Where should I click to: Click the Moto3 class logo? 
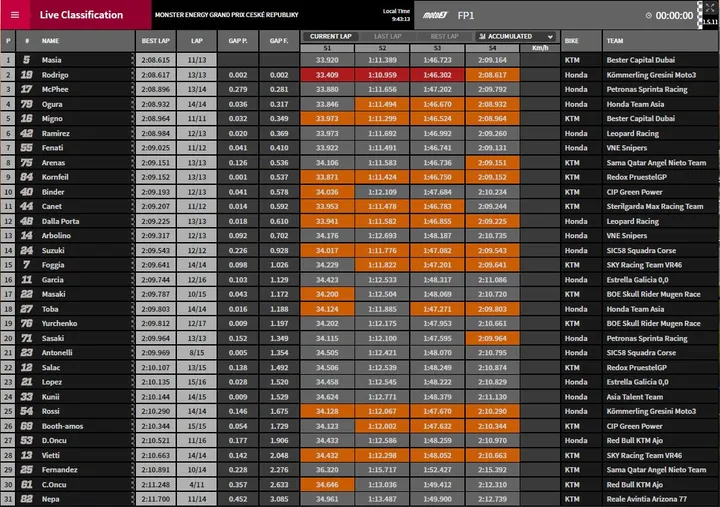[434, 15]
